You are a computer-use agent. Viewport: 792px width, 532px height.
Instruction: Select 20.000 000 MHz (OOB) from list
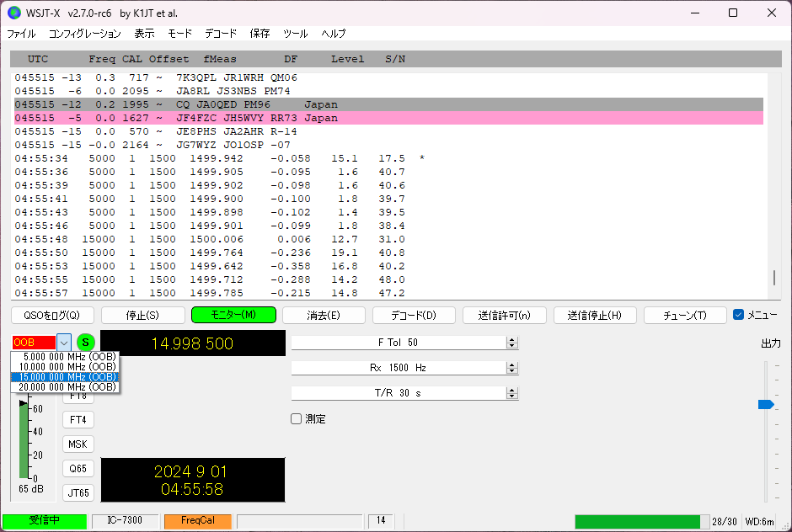pos(65,387)
